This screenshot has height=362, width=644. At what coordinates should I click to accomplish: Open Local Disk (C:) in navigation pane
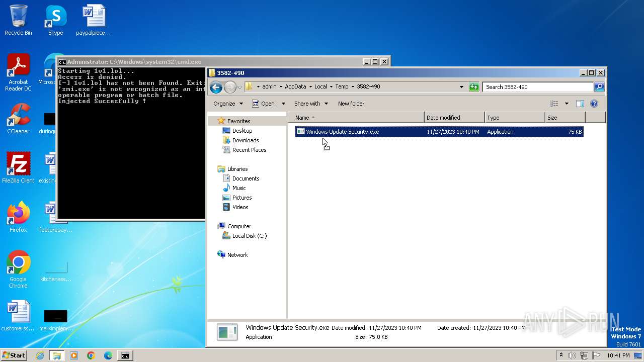249,236
